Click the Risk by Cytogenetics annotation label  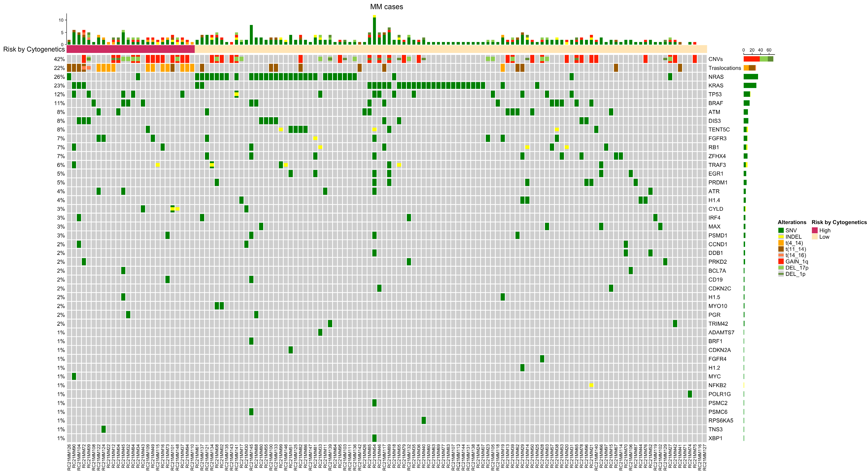click(34, 49)
